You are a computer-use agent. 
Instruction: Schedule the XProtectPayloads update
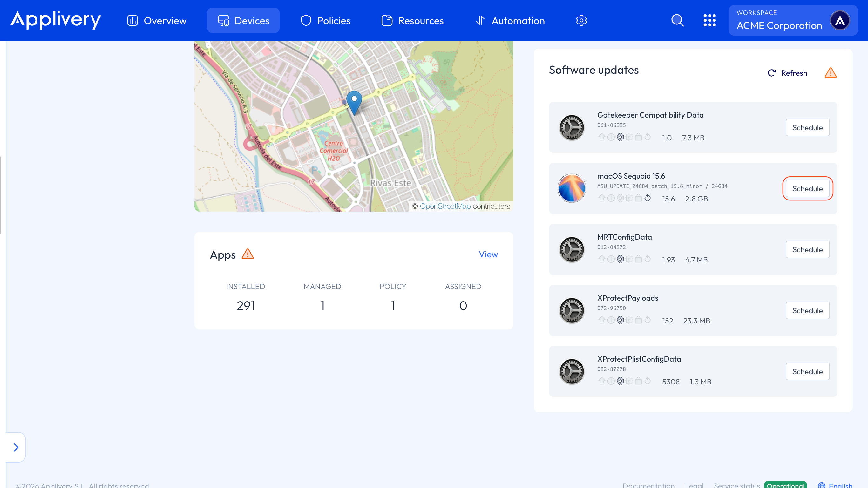(807, 310)
